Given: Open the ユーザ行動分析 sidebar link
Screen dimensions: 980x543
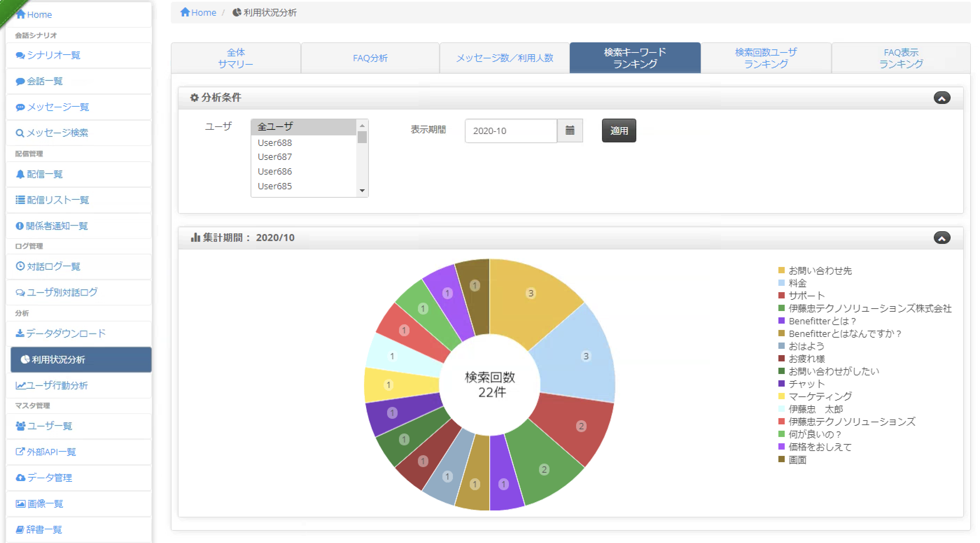Looking at the screenshot, I should click(x=79, y=385).
